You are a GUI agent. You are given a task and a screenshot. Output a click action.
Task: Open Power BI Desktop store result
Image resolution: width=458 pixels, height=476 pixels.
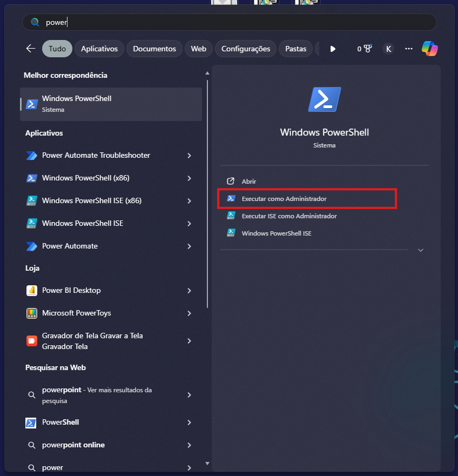pyautogui.click(x=71, y=290)
